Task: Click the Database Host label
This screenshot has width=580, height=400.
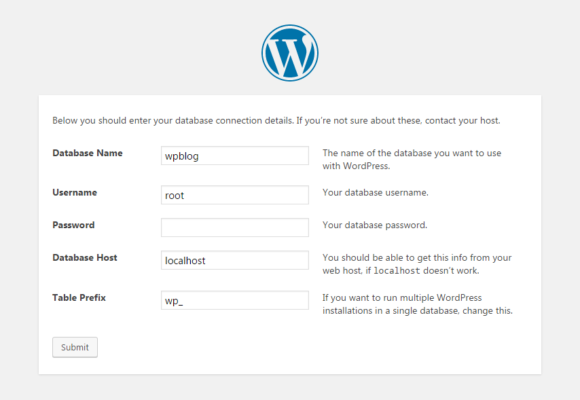Action: 85,258
